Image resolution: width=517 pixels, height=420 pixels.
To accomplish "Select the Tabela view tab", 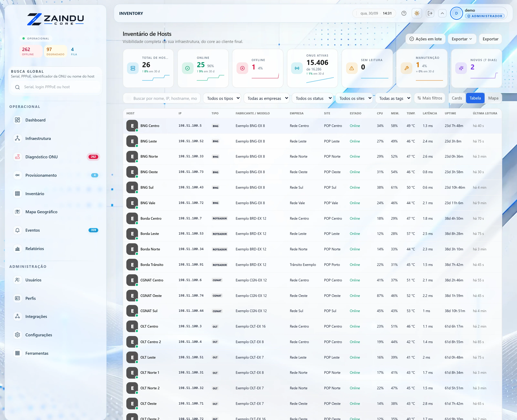I will pos(475,98).
